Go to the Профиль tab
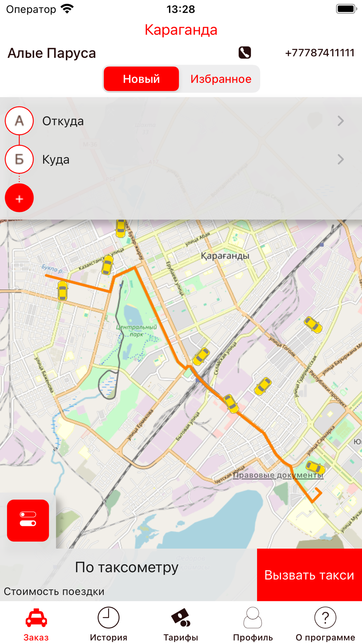 (x=253, y=624)
